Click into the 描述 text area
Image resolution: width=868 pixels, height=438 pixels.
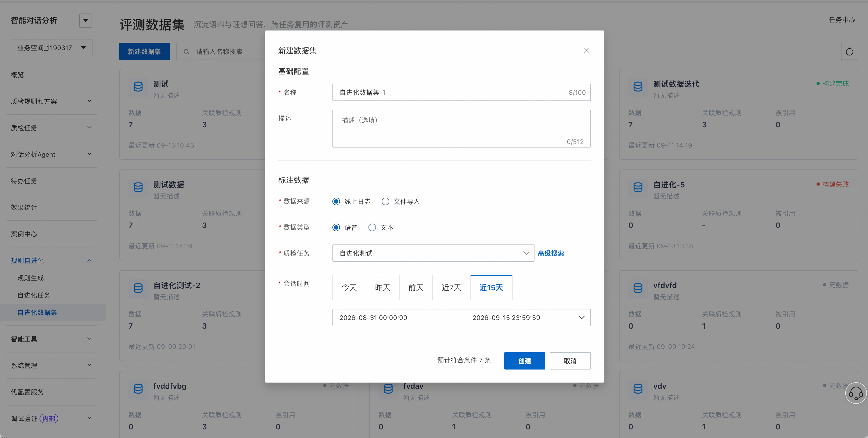[461, 129]
